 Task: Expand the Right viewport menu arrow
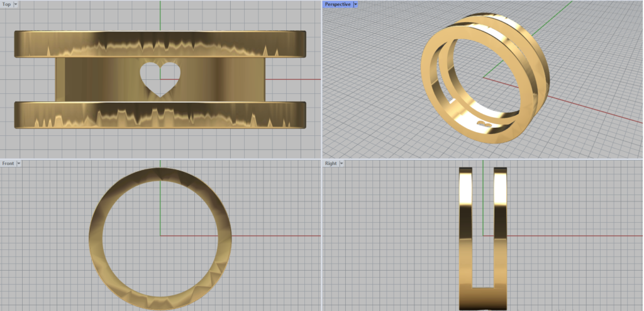(x=342, y=163)
